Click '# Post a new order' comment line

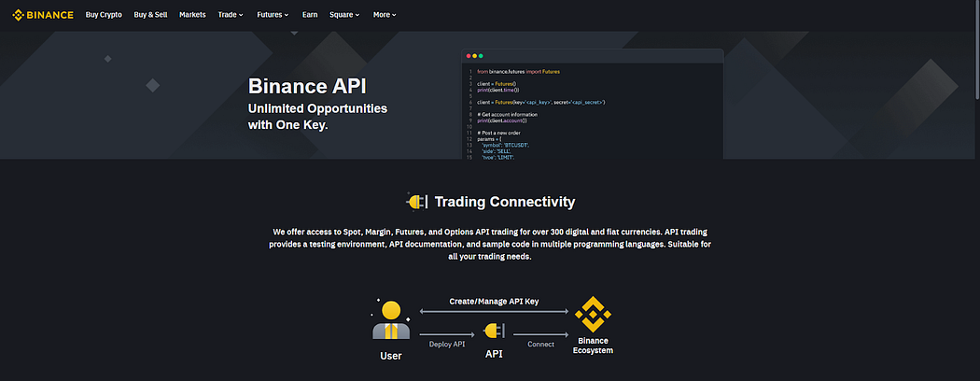(498, 133)
